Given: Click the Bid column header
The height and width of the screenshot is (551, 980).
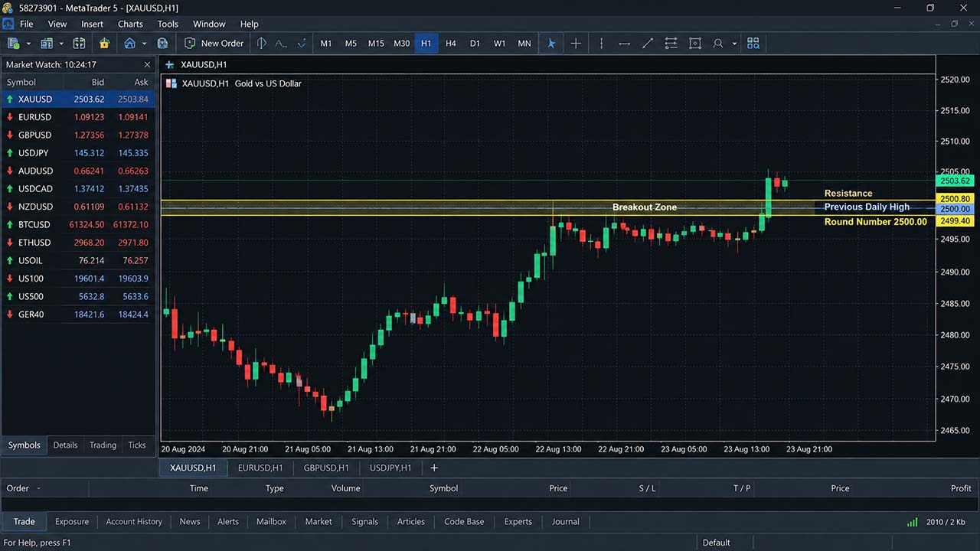Looking at the screenshot, I should click(x=98, y=82).
